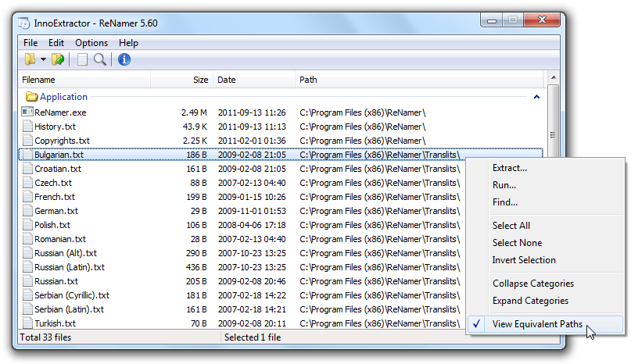Select the French.txt file name

coord(55,197)
